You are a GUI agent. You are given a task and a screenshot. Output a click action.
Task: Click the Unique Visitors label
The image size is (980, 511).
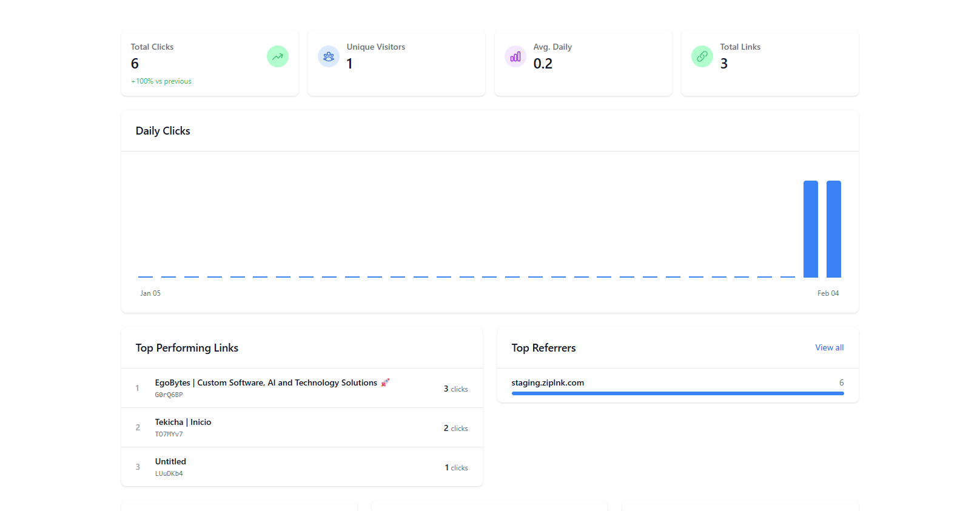pyautogui.click(x=376, y=47)
